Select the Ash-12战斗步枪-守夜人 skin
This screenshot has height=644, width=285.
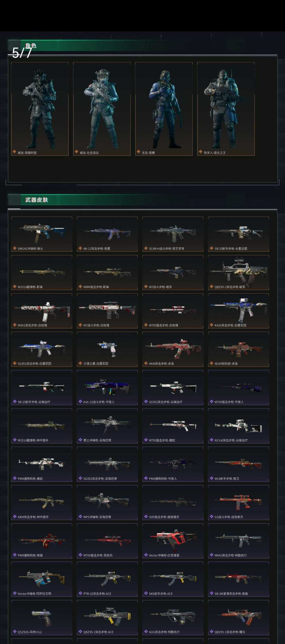pyautogui.click(x=107, y=388)
